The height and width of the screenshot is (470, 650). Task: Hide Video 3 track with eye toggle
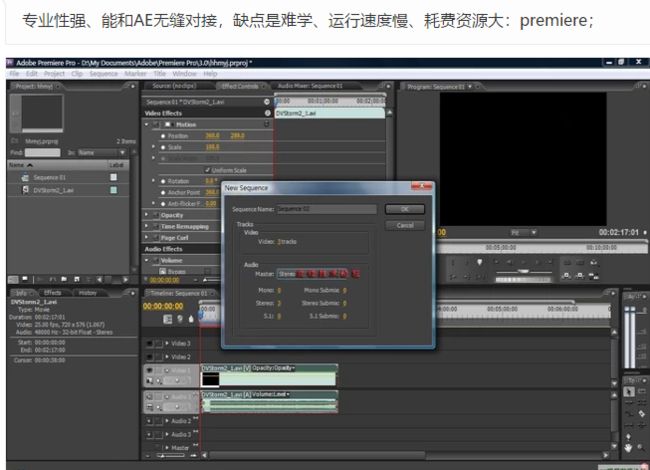pos(150,343)
